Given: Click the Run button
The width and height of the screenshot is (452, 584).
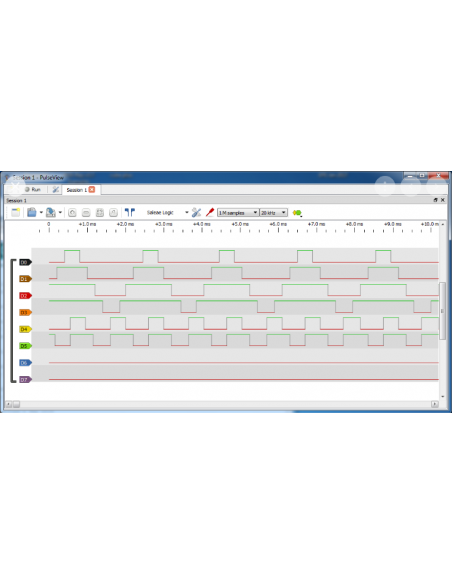Looking at the screenshot, I should pos(32,190).
